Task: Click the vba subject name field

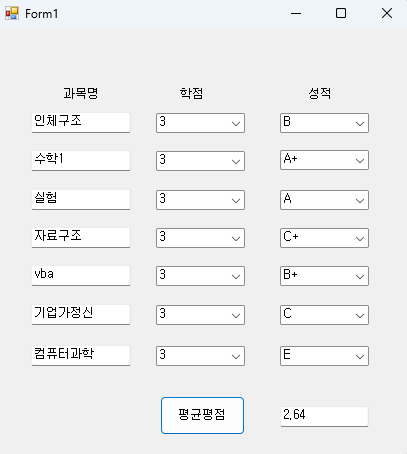Action: click(x=81, y=276)
